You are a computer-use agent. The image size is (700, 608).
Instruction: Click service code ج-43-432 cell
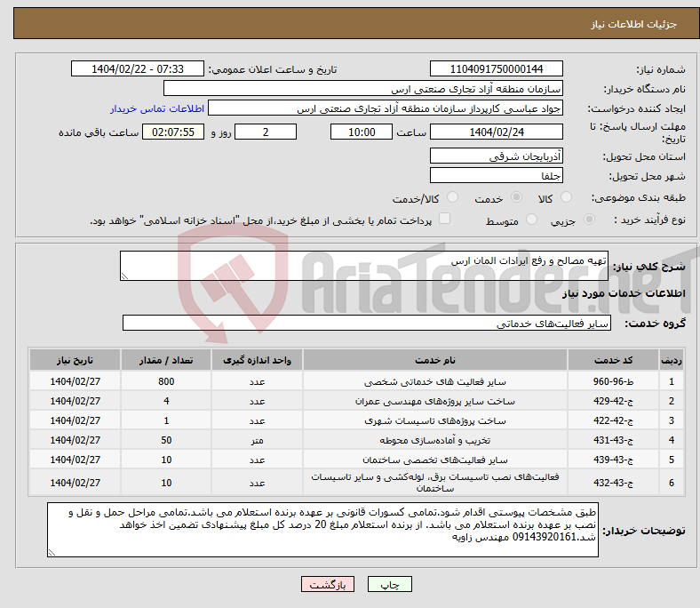pyautogui.click(x=614, y=483)
